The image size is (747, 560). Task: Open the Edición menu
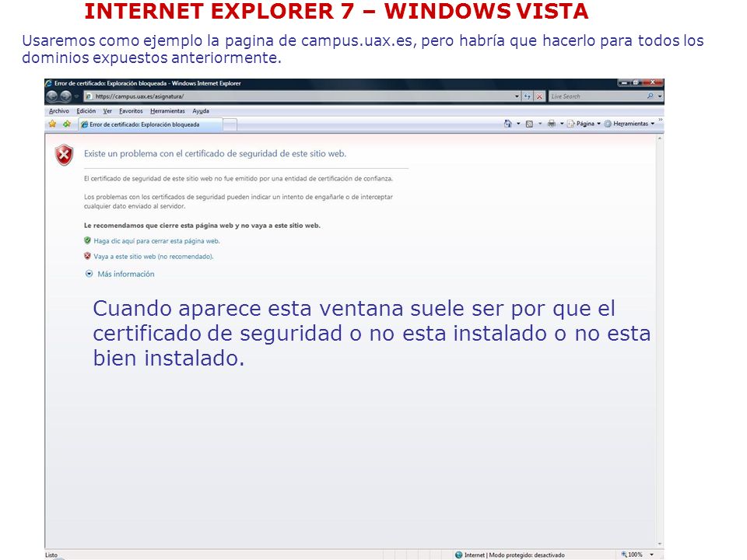[x=86, y=111]
